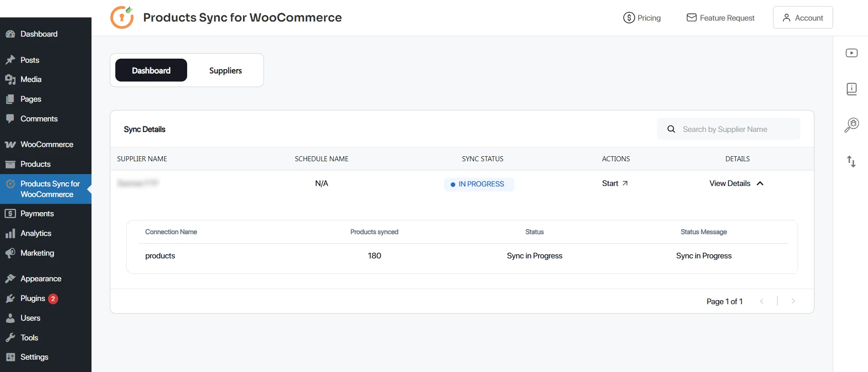Open Products Sync for WooCommerce menu item
Screen dimensions: 868x372
(46, 189)
